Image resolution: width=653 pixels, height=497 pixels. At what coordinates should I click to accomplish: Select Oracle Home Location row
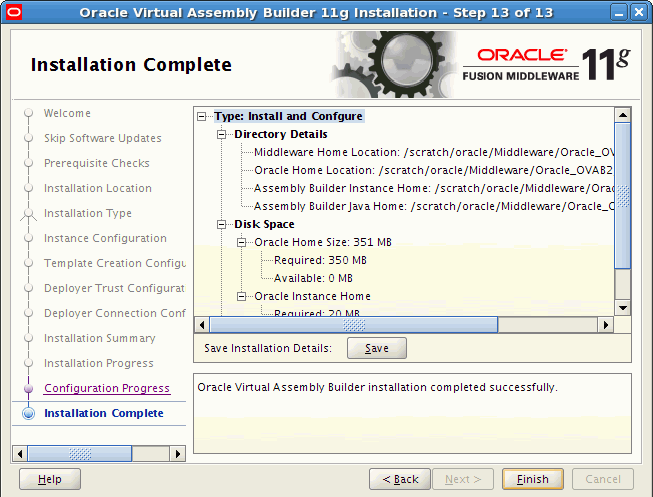coord(434,170)
